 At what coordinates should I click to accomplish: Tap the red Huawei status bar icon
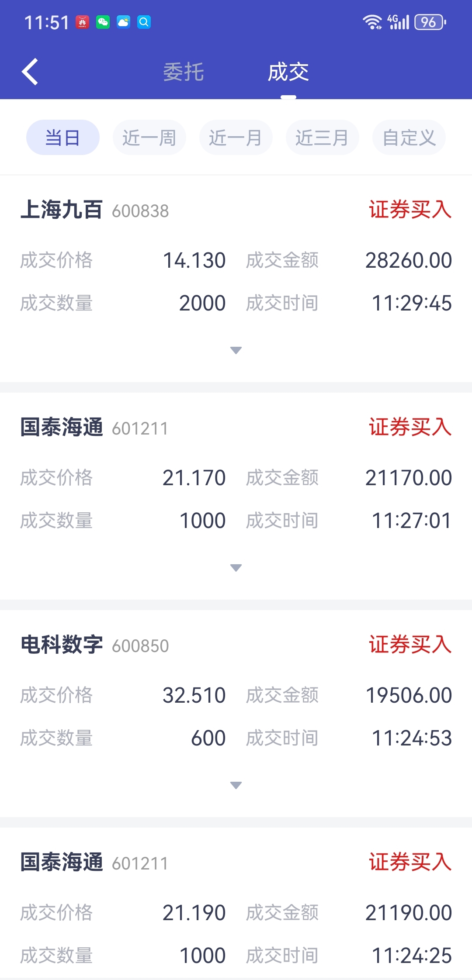[x=82, y=22]
